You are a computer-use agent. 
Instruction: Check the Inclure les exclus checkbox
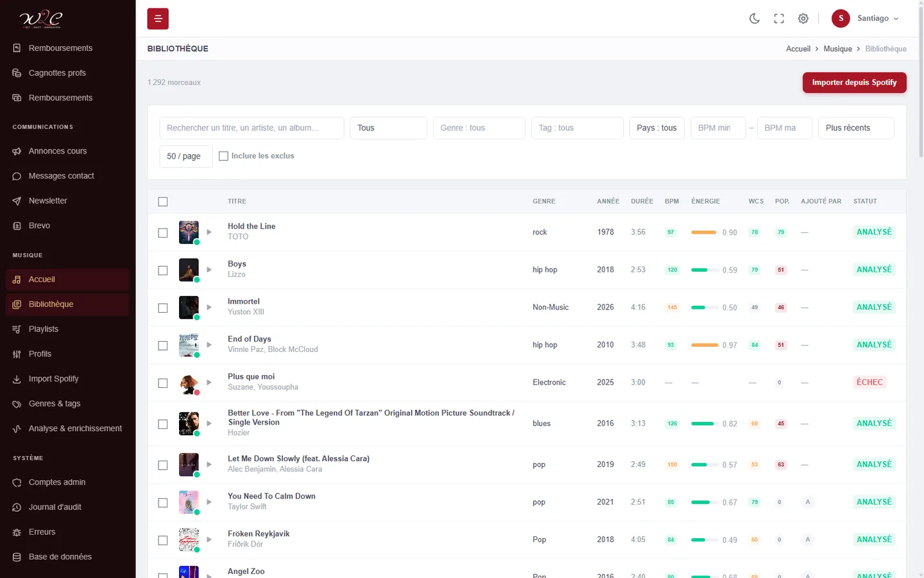click(x=223, y=156)
